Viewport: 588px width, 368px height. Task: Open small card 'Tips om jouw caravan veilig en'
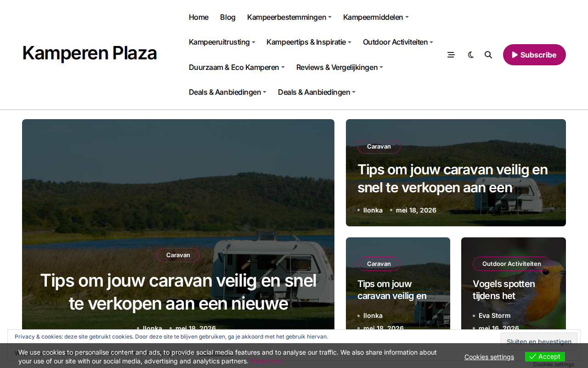[x=392, y=290]
